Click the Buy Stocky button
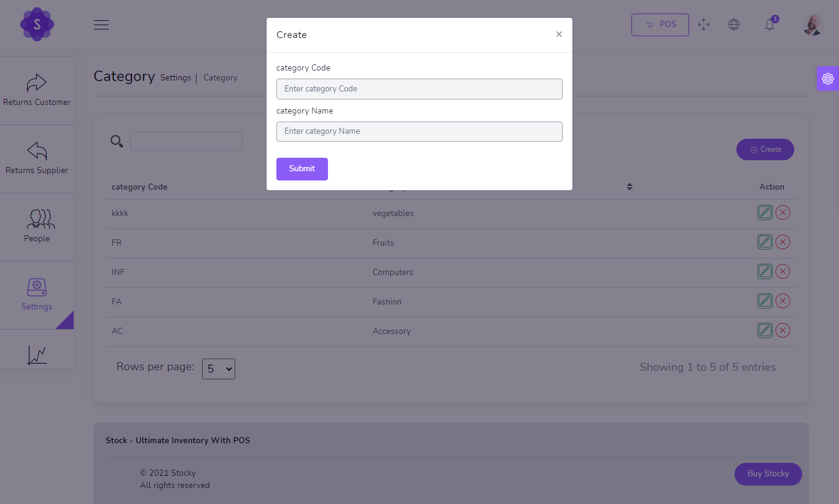The width and height of the screenshot is (839, 504). [768, 474]
